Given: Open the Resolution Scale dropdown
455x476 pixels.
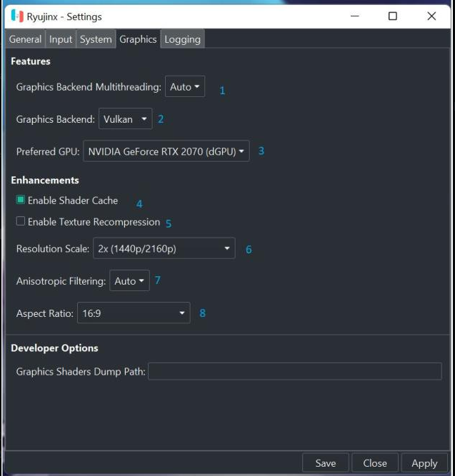Looking at the screenshot, I should pos(164,249).
